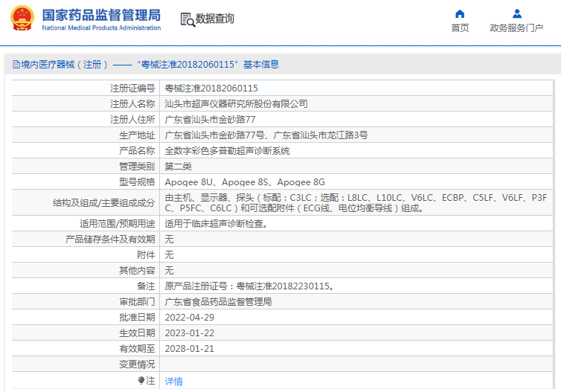
Task: Click the National Medical Products Administration subtitle
Action: point(101,28)
